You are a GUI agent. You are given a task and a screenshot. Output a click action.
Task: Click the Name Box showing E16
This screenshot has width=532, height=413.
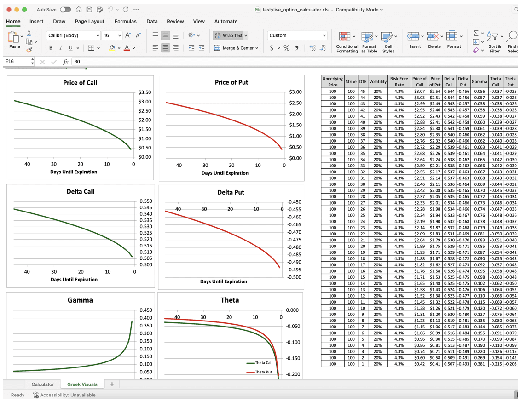tap(16, 61)
